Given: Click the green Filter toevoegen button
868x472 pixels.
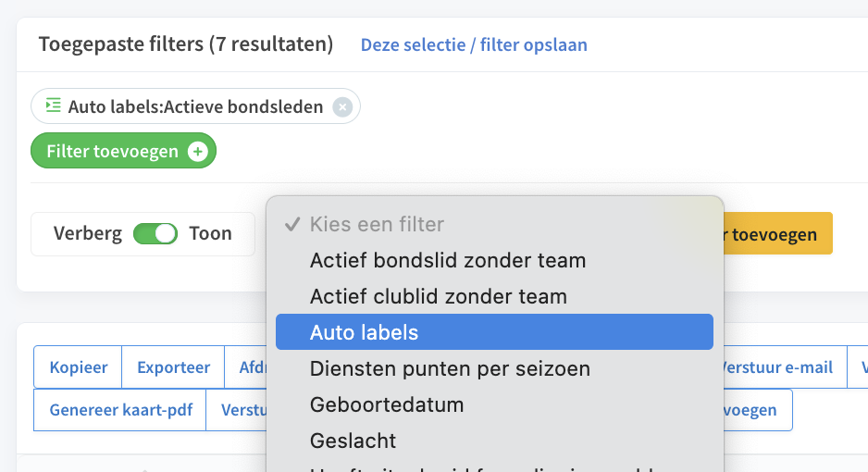Looking at the screenshot, I should pos(123,151).
